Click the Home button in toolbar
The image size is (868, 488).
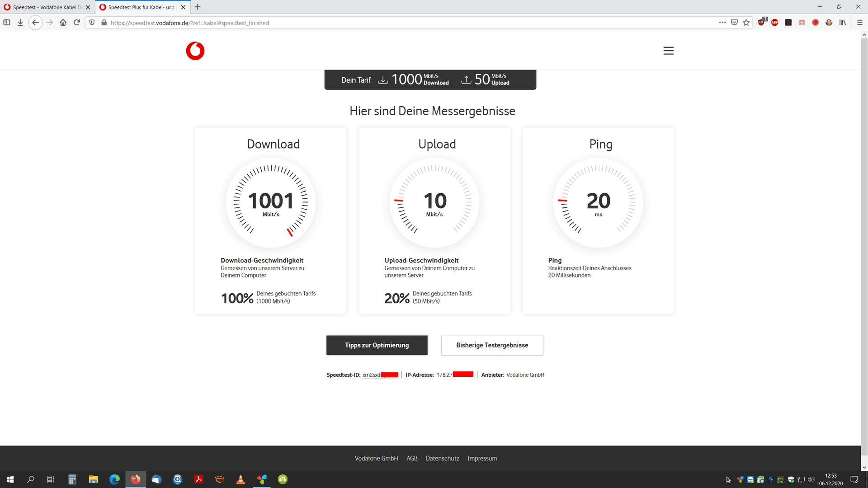[63, 23]
